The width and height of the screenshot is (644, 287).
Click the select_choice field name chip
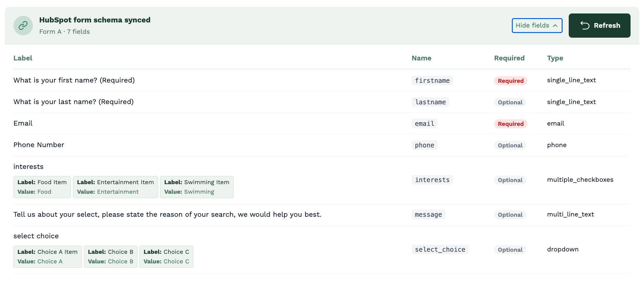(440, 249)
